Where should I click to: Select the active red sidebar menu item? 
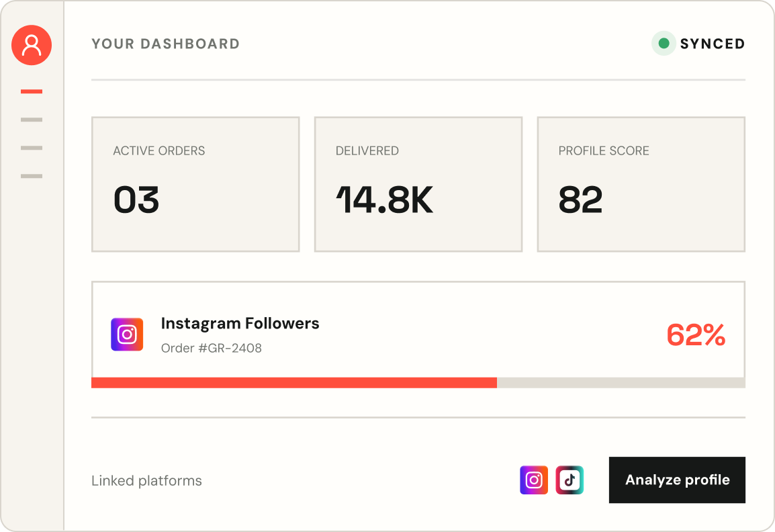point(32,91)
